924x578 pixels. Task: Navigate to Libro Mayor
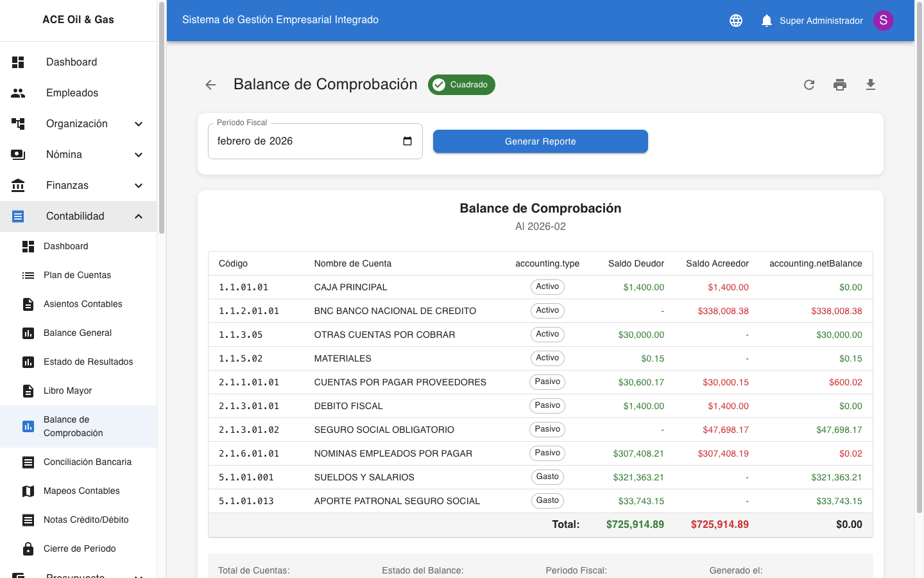[67, 390]
